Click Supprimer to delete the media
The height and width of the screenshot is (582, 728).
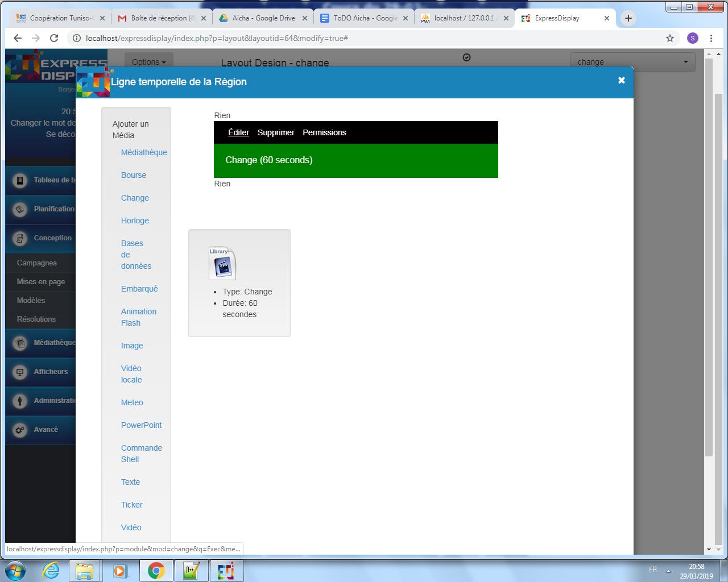(x=276, y=132)
